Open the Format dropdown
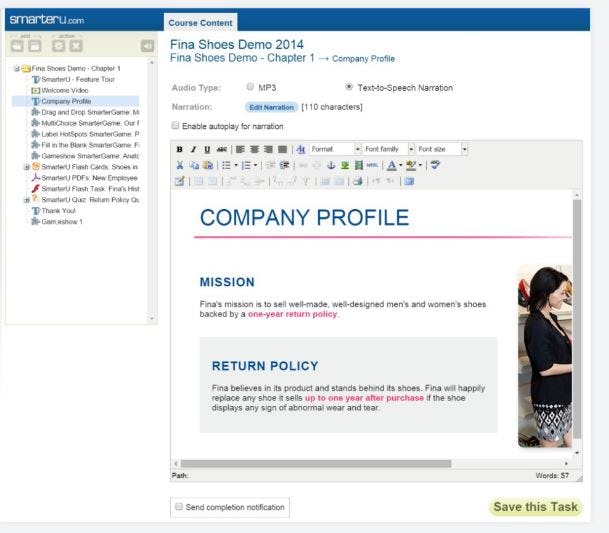Image resolution: width=609 pixels, height=533 pixels. pyautogui.click(x=336, y=149)
